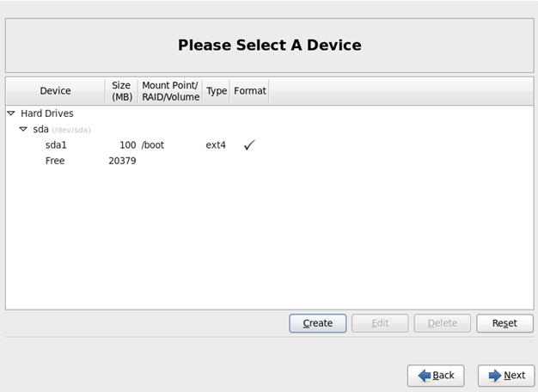Screen dimensions: 538x392
Task: Click the Format column header
Action: pos(250,91)
